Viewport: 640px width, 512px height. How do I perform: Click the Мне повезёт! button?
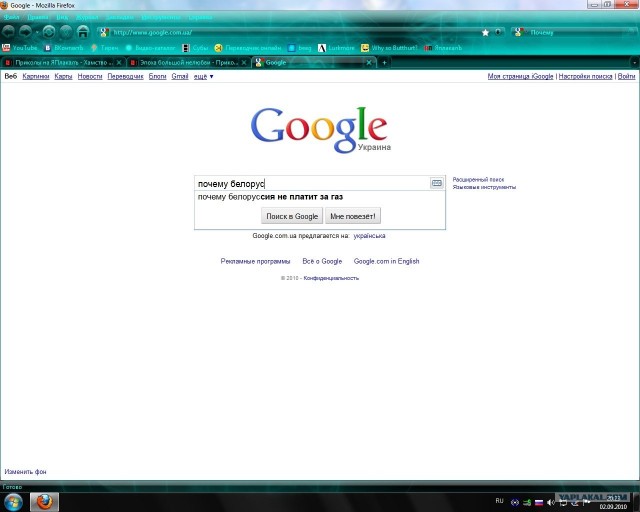pos(353,216)
